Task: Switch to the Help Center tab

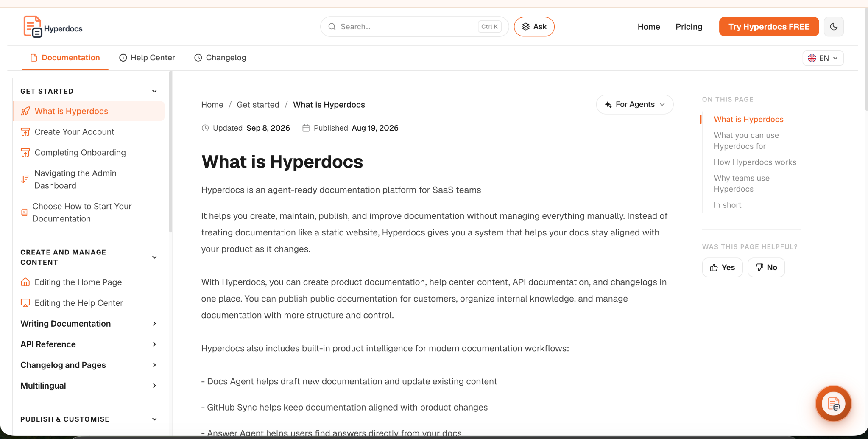Action: [147, 58]
